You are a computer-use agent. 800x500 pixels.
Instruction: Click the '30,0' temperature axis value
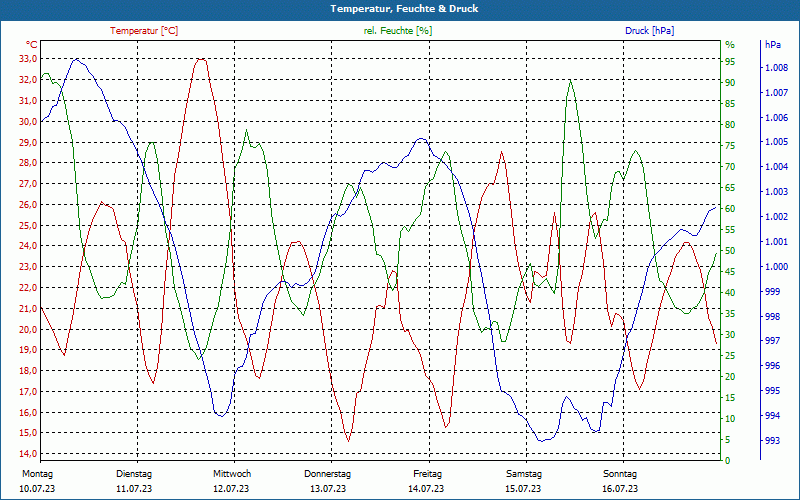[28, 121]
